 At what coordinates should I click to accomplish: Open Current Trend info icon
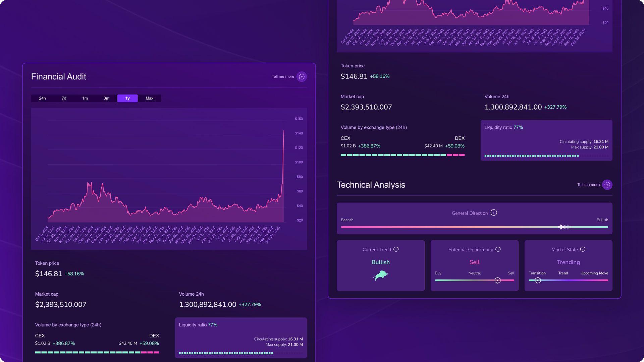click(x=396, y=249)
